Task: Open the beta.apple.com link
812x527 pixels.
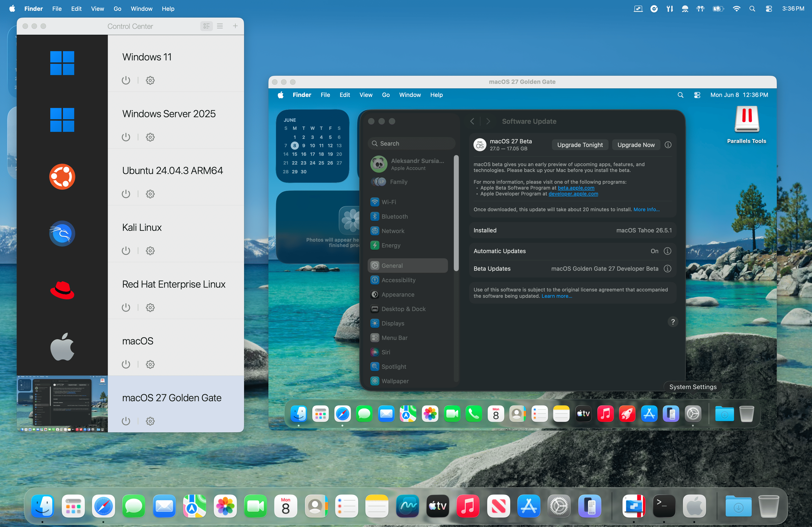Action: point(576,188)
